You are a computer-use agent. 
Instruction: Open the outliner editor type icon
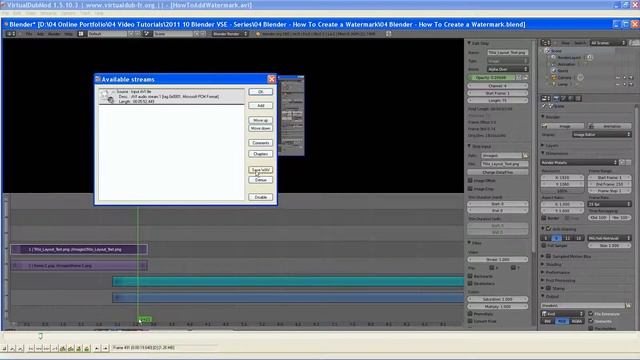546,43
